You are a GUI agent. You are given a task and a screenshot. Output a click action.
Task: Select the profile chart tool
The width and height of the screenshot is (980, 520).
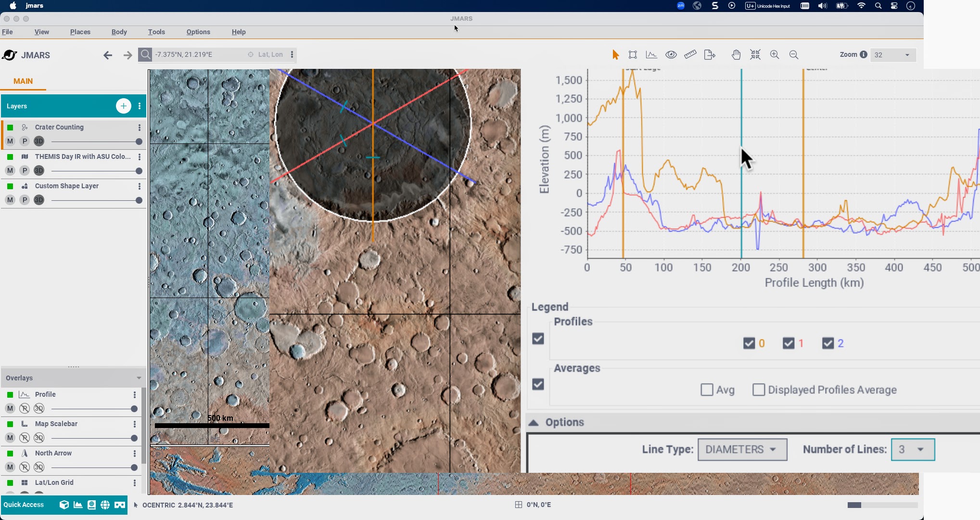651,55
